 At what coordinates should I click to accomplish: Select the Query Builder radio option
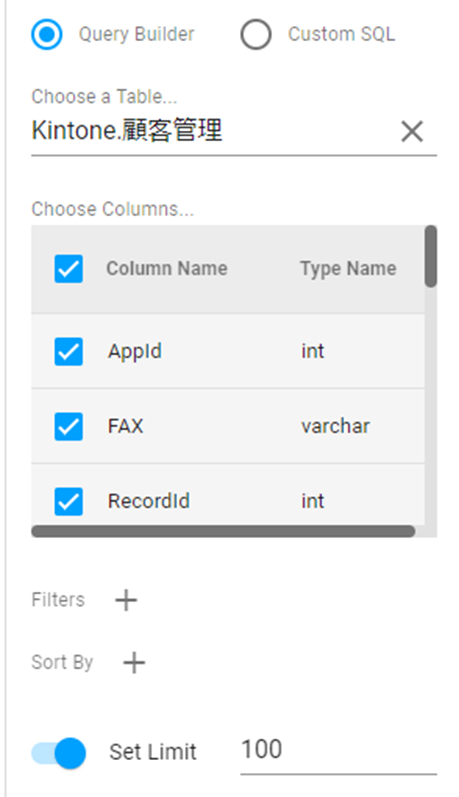(x=47, y=35)
